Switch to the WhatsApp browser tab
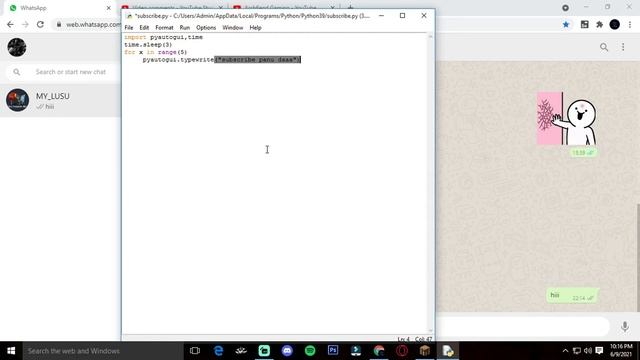Screen dimensions: 640x360 pyautogui.click(x=57, y=8)
